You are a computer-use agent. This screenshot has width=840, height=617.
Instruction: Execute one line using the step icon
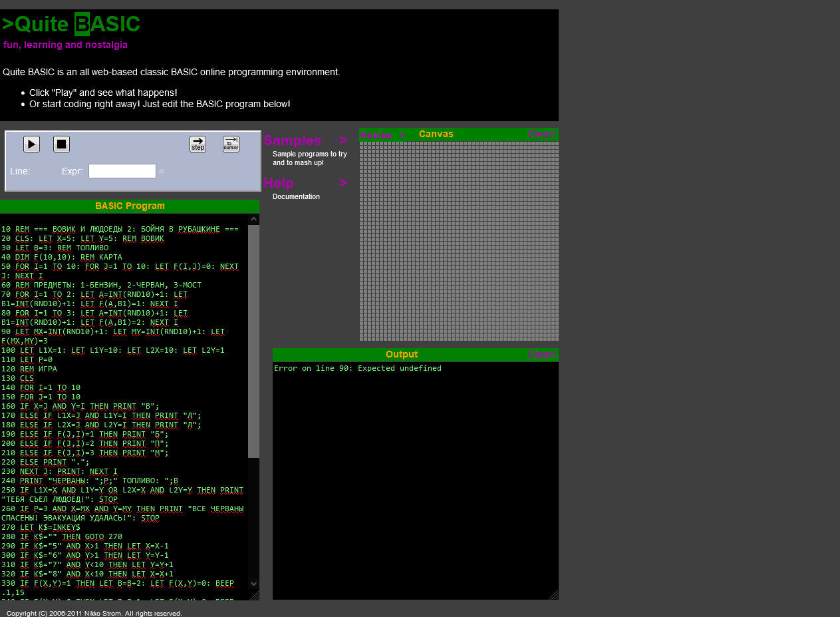coord(198,144)
